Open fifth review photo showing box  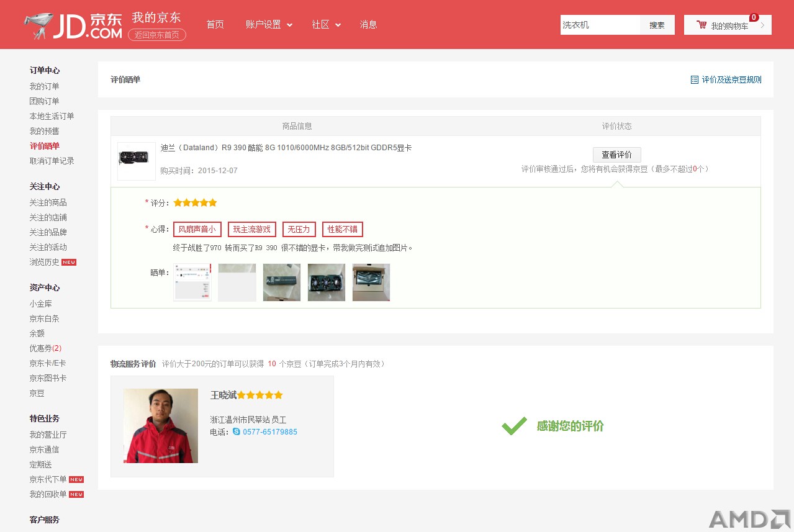[x=371, y=282]
